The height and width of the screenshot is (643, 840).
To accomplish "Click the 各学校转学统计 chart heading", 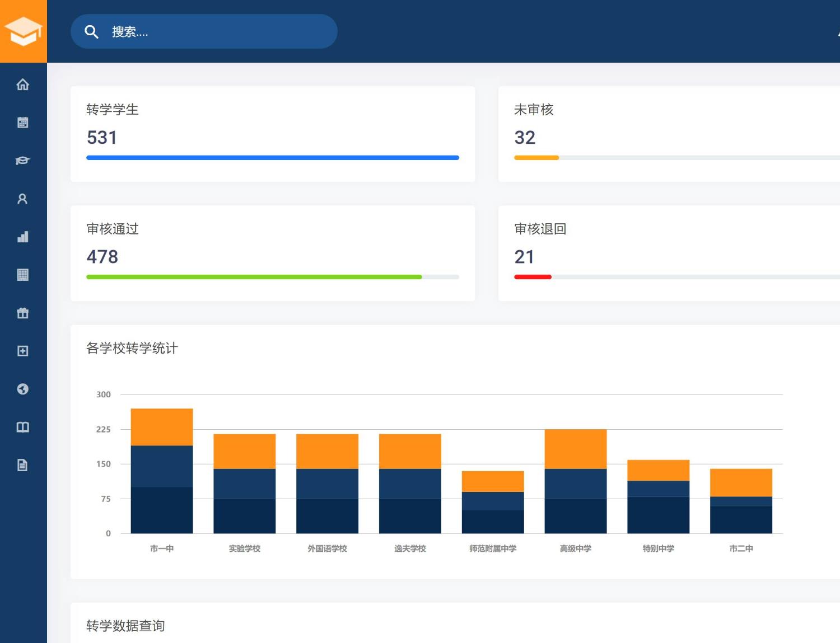I will (x=132, y=348).
